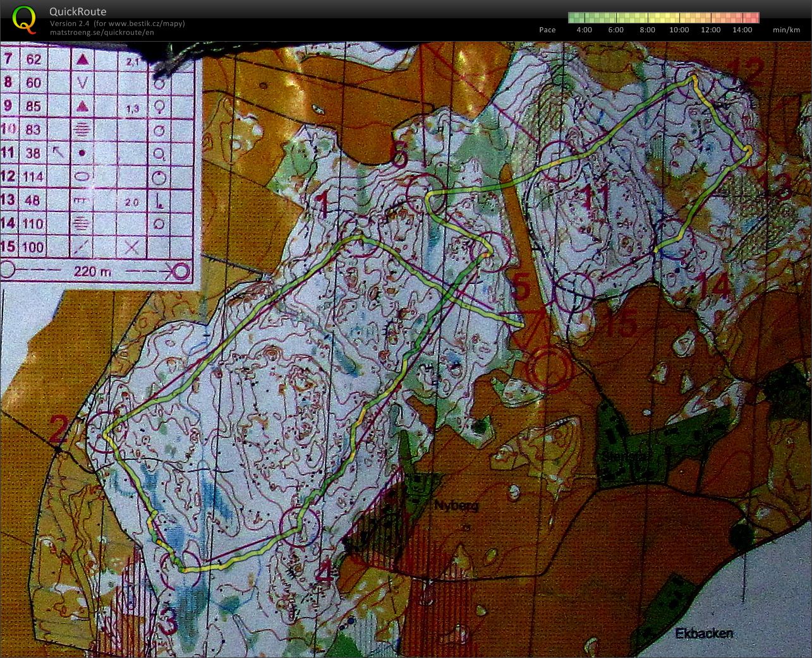Click the crossing X symbol in row 15

point(133,246)
